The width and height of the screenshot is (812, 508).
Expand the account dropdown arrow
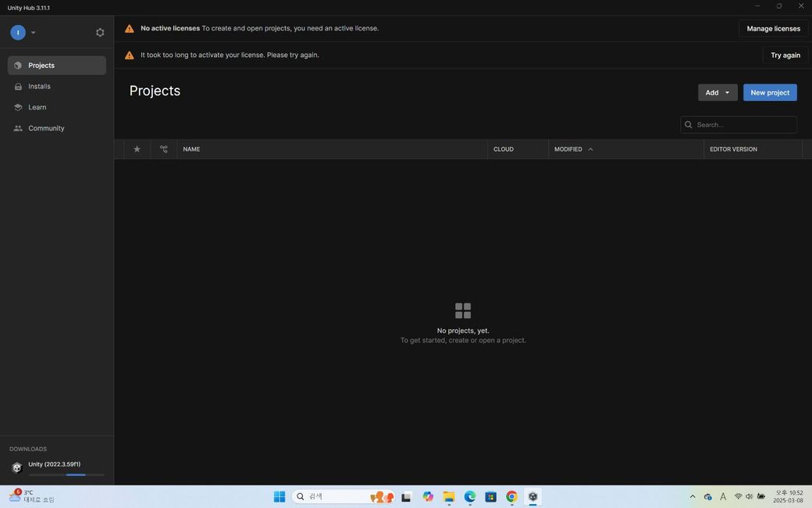pyautogui.click(x=34, y=33)
